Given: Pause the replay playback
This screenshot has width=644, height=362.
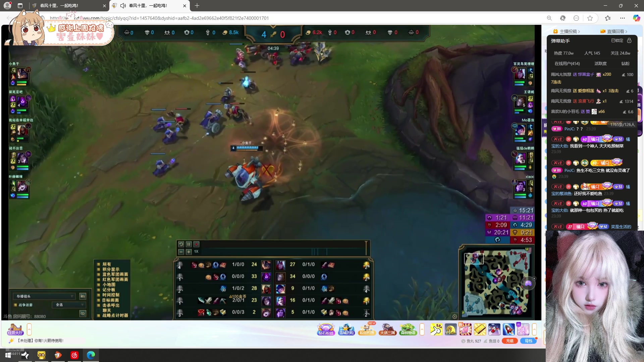Looking at the screenshot, I should [x=189, y=244].
